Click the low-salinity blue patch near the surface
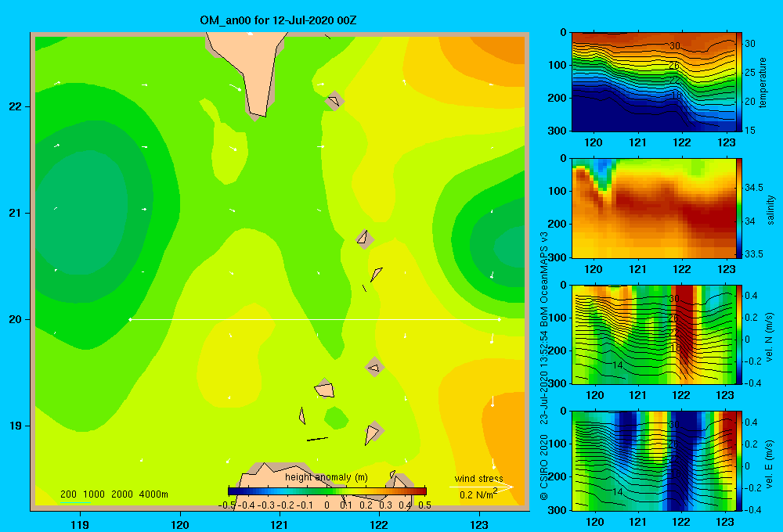 click(602, 170)
